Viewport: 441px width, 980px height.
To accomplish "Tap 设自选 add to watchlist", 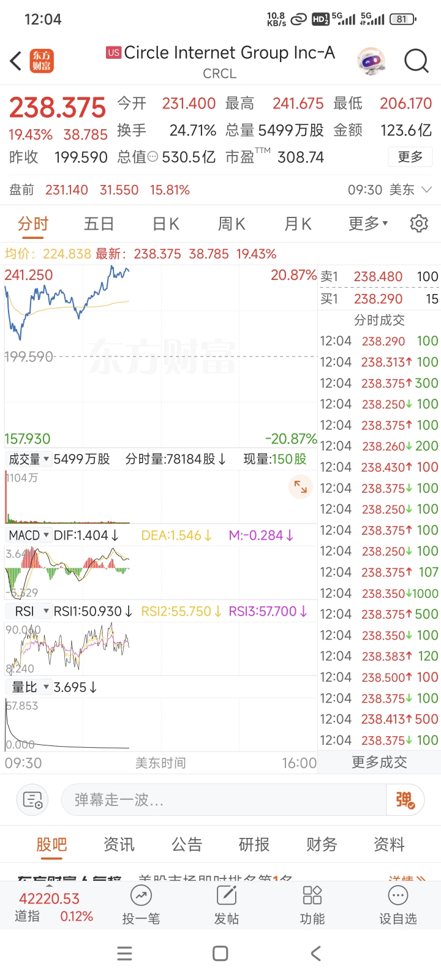I will (x=398, y=905).
